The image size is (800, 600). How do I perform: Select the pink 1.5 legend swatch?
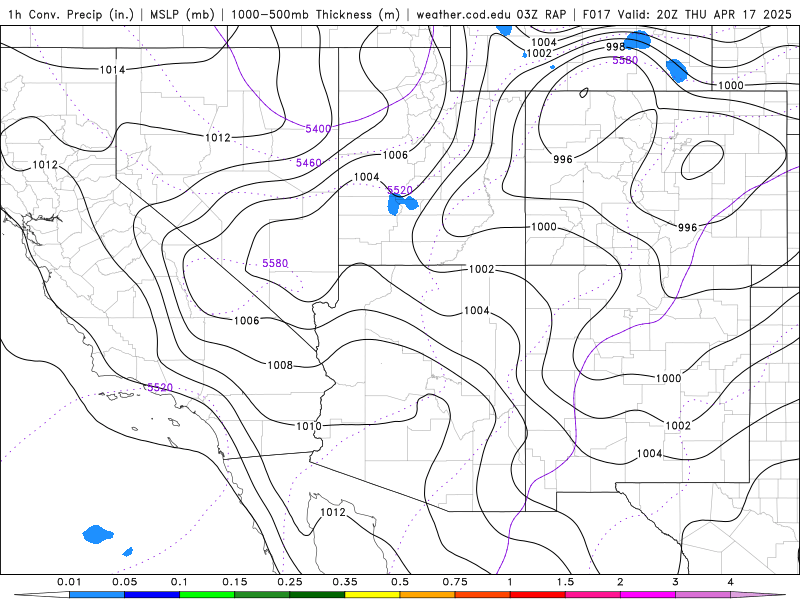[593, 595]
